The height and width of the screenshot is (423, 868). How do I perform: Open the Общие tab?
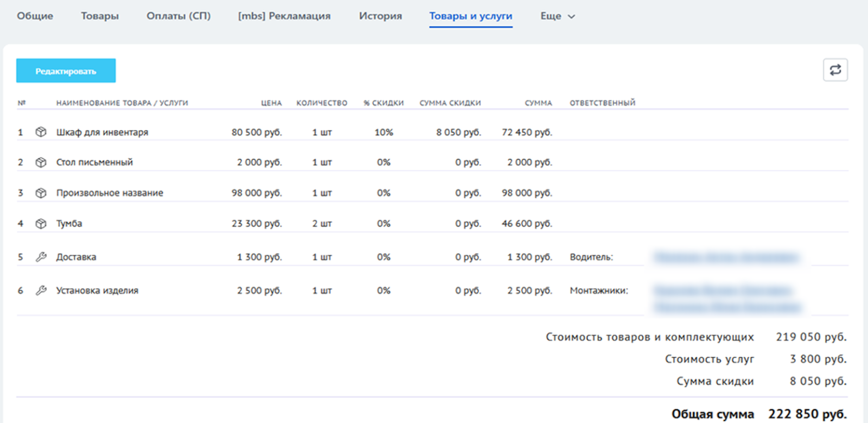coord(35,16)
